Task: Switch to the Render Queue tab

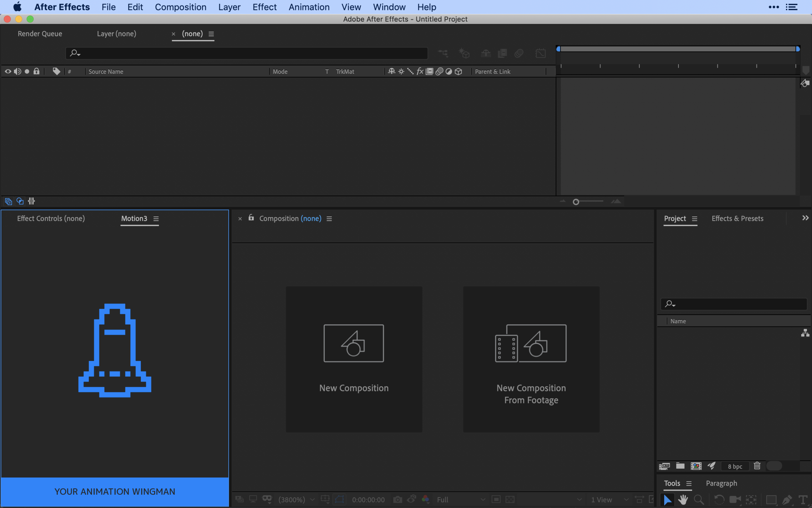Action: [x=40, y=33]
